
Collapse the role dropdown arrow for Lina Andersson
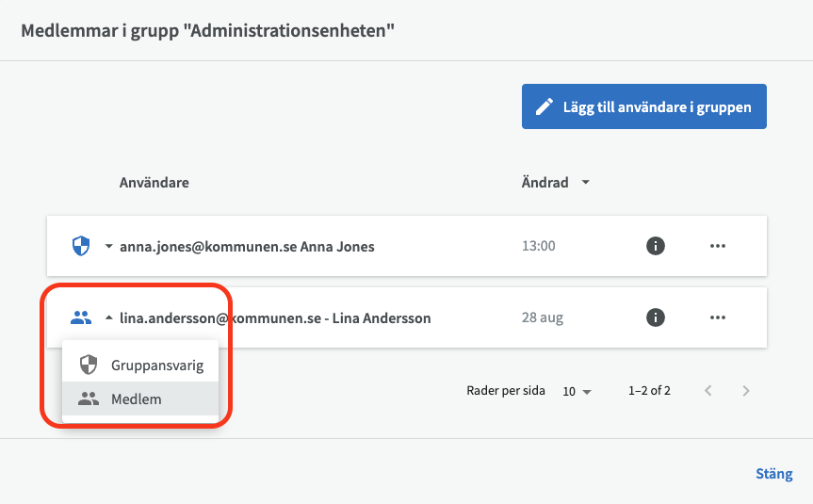108,317
